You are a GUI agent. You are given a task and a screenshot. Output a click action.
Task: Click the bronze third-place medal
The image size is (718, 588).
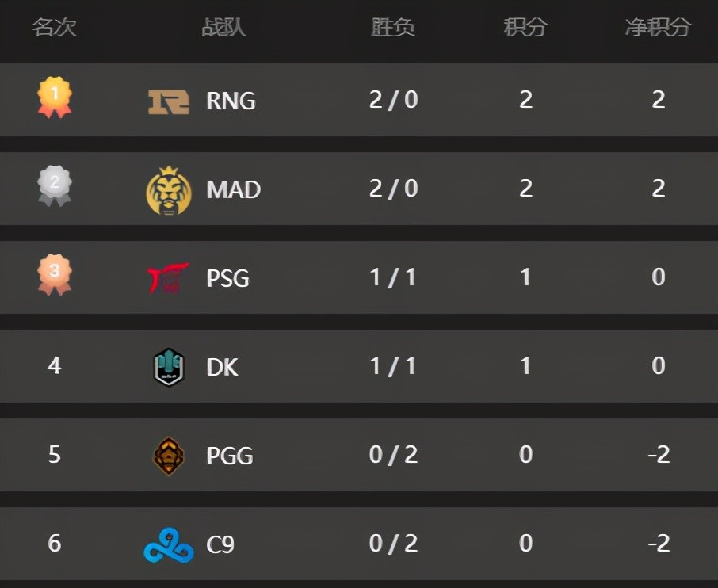pos(55,276)
